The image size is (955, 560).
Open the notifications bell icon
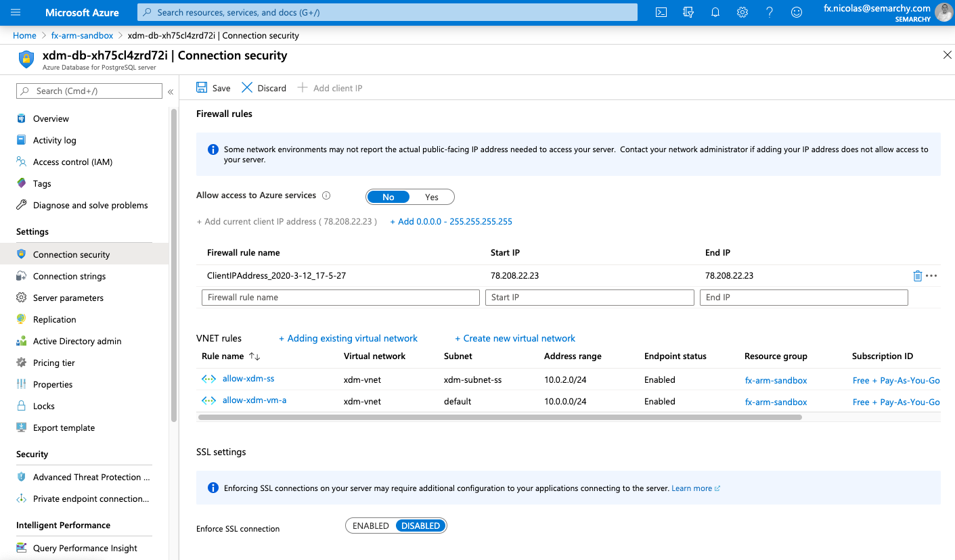coord(715,12)
